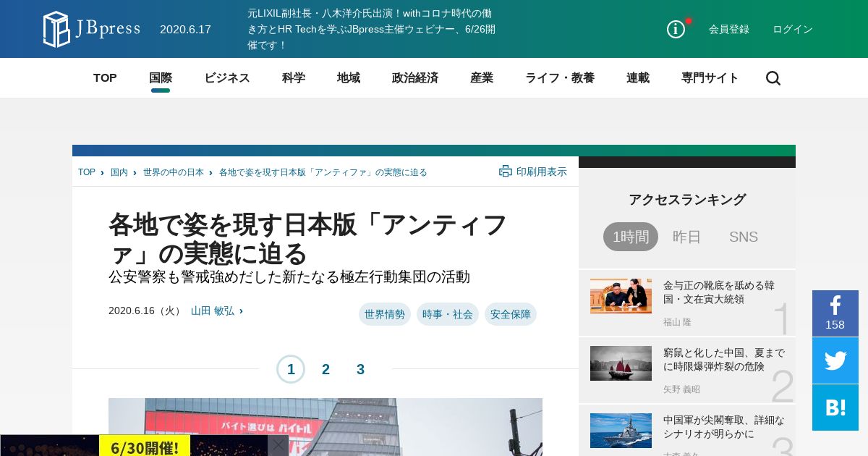Select 科学 navigation item
Viewport: 868px width, 456px height.
click(x=294, y=78)
